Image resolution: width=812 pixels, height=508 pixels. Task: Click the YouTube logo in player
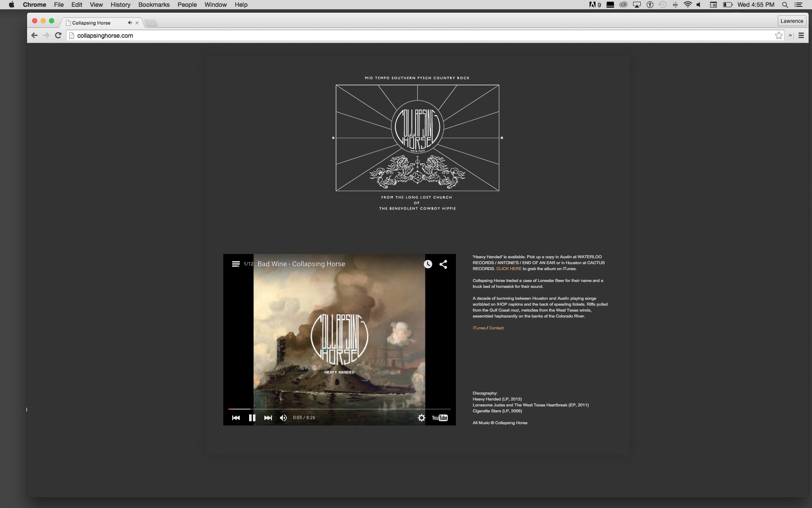[440, 418]
